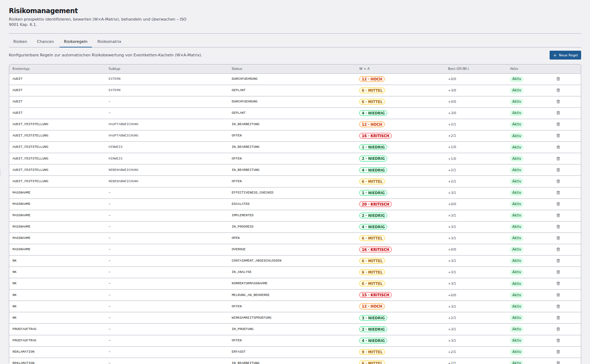This screenshot has width=590, height=364.
Task: Toggle Aktiv badge of NK WIRKSAMKEITSPRUEFUNG
Action: [x=517, y=318]
